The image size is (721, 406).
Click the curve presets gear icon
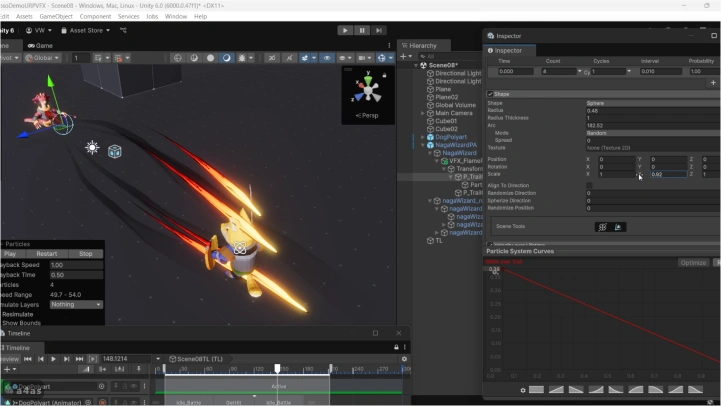coord(523,390)
